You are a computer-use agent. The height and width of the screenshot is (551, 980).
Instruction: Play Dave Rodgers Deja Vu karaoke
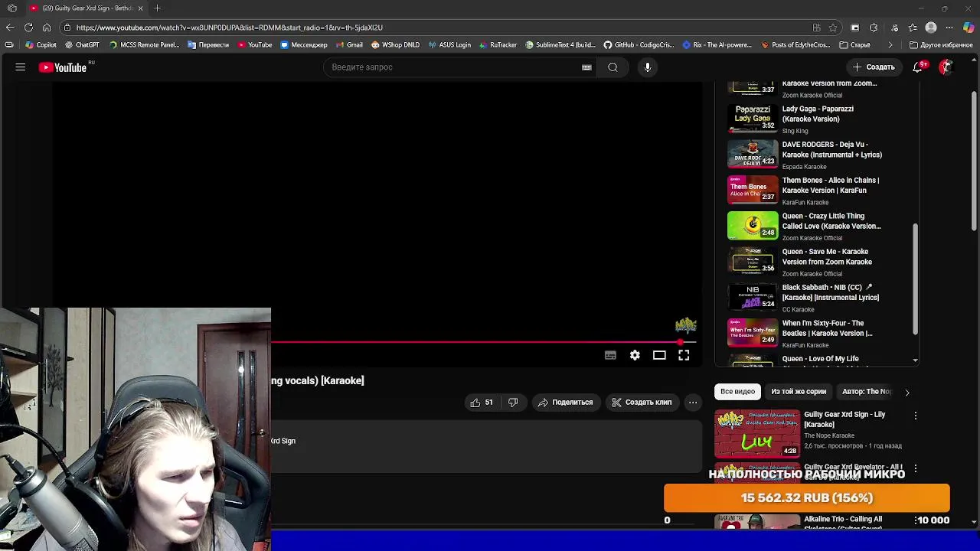(753, 154)
